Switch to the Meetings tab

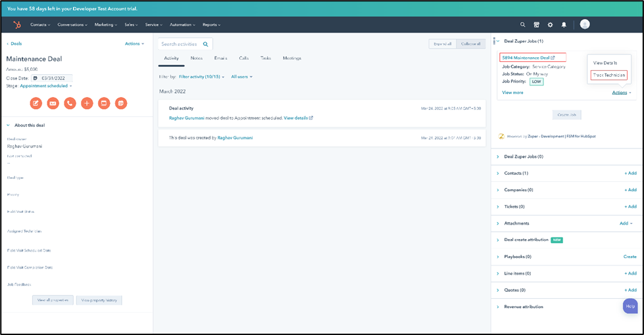click(x=292, y=58)
